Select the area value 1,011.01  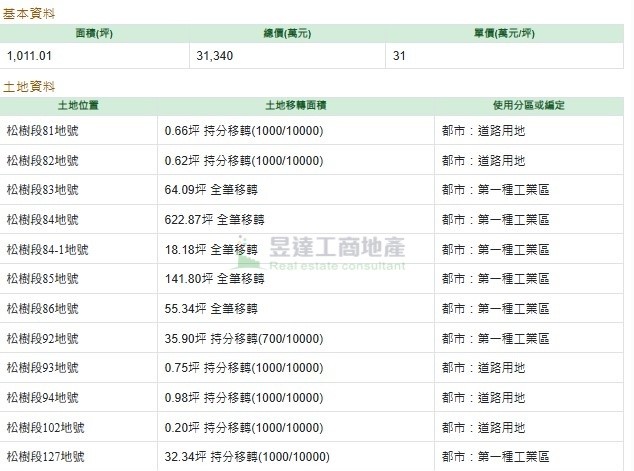[x=29, y=56]
